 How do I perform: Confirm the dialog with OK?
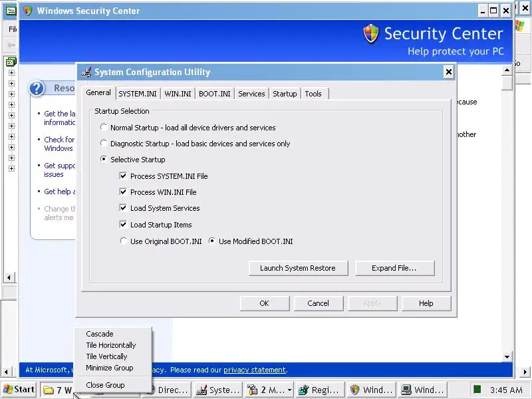click(x=264, y=303)
